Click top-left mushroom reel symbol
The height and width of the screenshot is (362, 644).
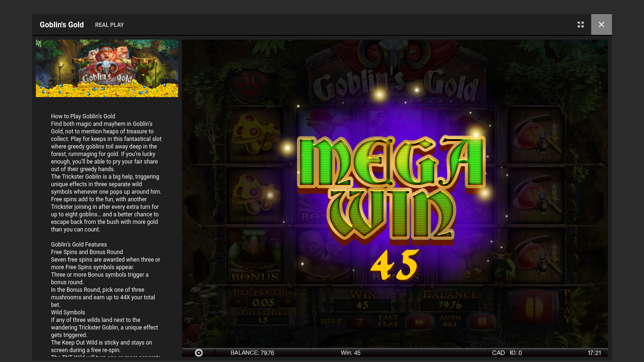(x=256, y=134)
